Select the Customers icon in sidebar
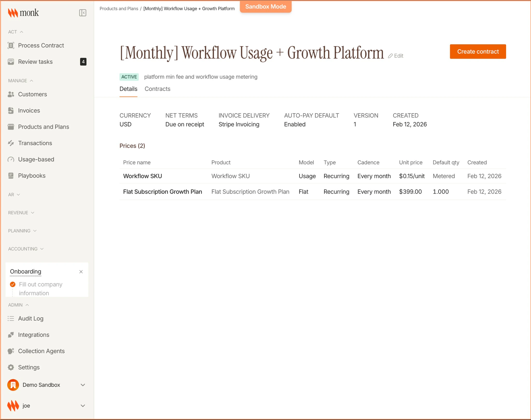Screen dimensions: 531x420 tap(11, 94)
